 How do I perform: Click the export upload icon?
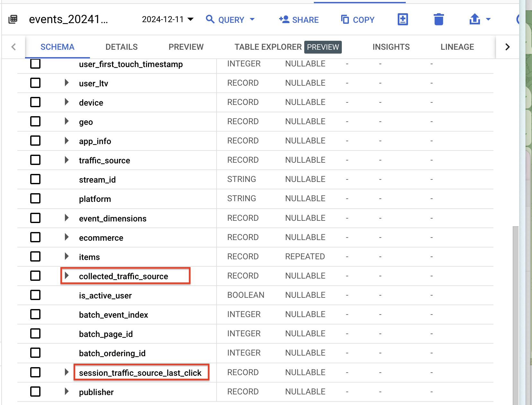click(x=474, y=19)
